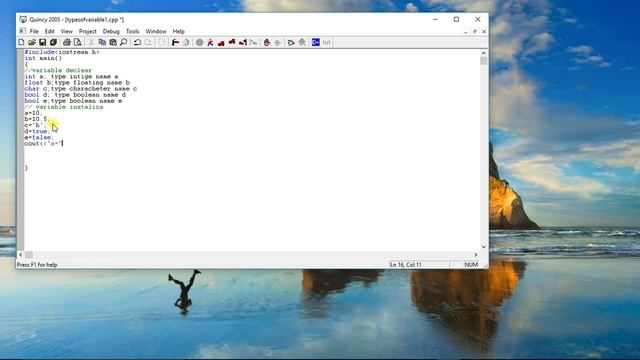Viewport: 640px width, 360px height.
Task: Click the blue console window icon
Action: pyautogui.click(x=316, y=42)
